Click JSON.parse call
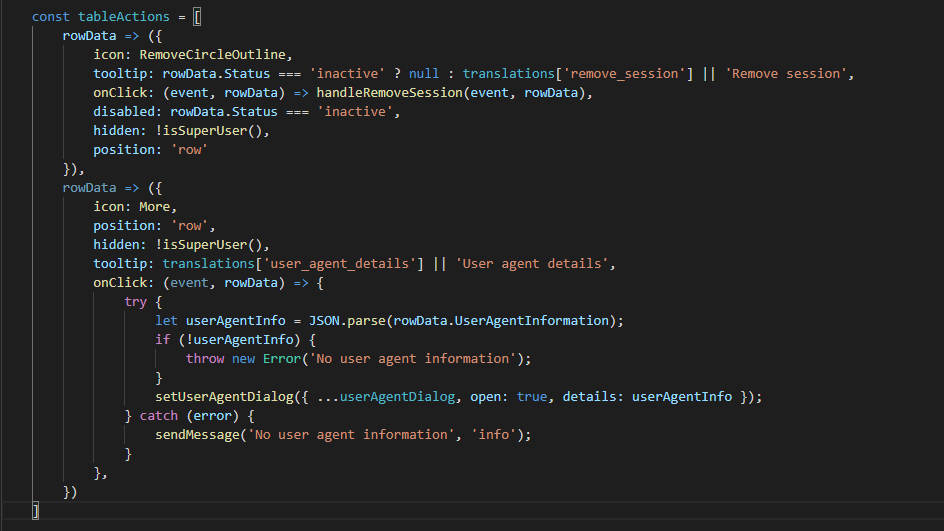944x531 pixels. (x=347, y=321)
